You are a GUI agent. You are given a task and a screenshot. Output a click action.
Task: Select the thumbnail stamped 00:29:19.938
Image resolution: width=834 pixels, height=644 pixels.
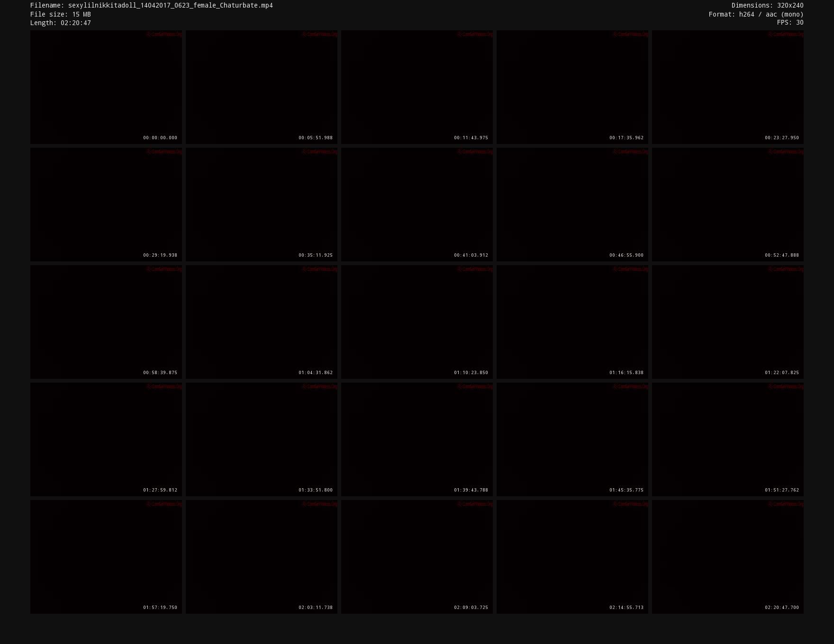[x=106, y=204]
